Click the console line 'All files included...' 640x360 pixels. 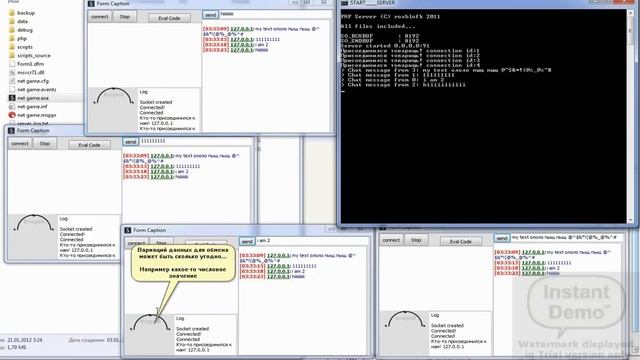click(378, 26)
